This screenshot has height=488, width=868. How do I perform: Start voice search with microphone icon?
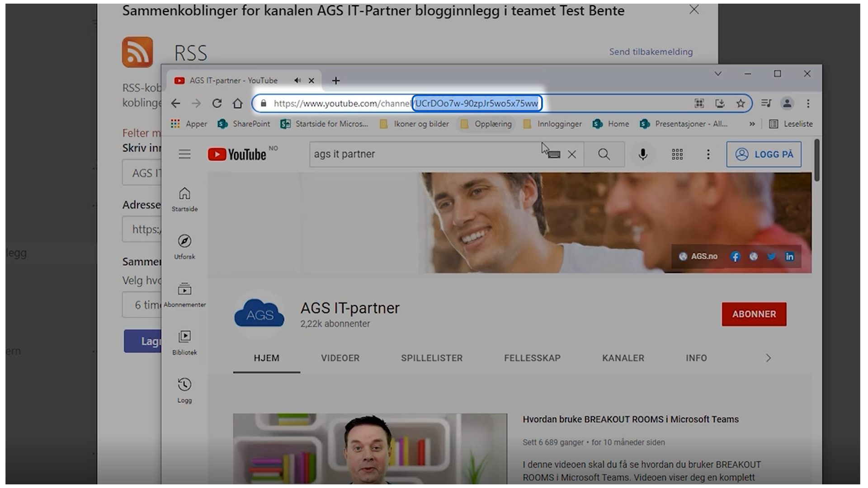(643, 155)
